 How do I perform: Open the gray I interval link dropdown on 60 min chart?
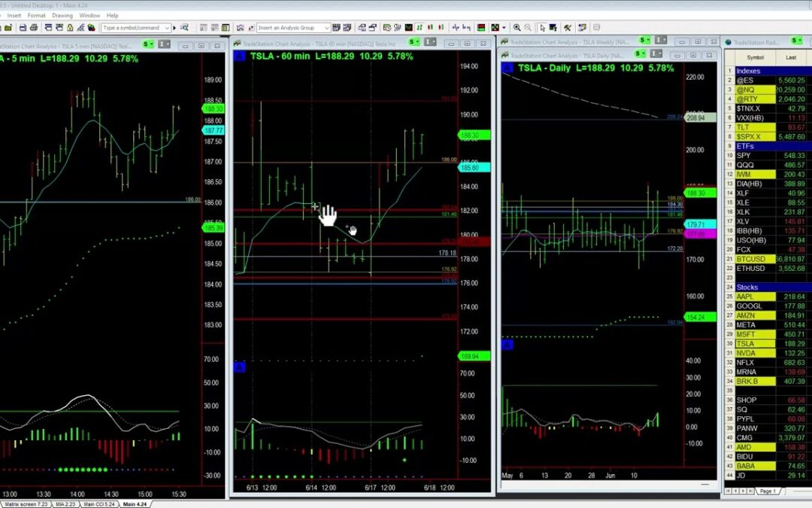click(430, 42)
